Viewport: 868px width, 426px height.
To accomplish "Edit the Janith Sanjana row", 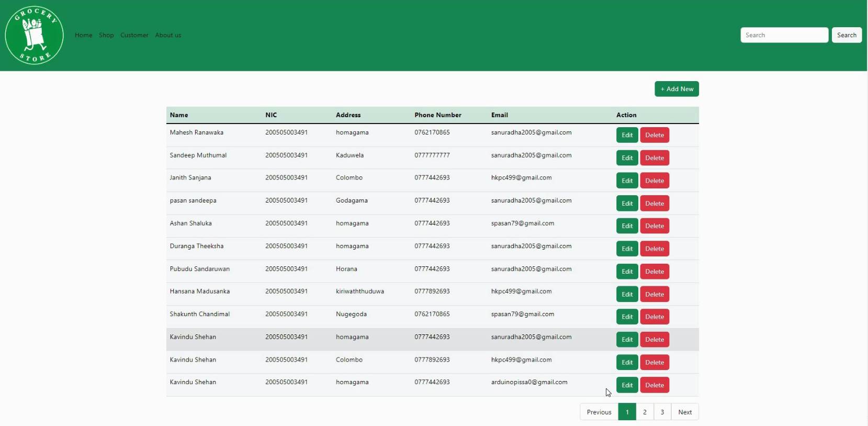I will [627, 181].
